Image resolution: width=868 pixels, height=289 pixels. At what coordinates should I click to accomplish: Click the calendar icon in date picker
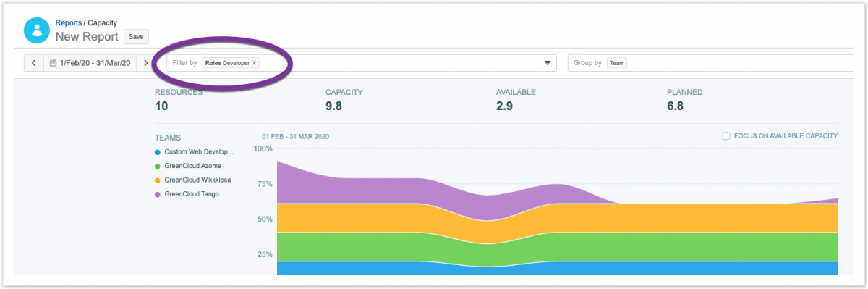coord(53,63)
